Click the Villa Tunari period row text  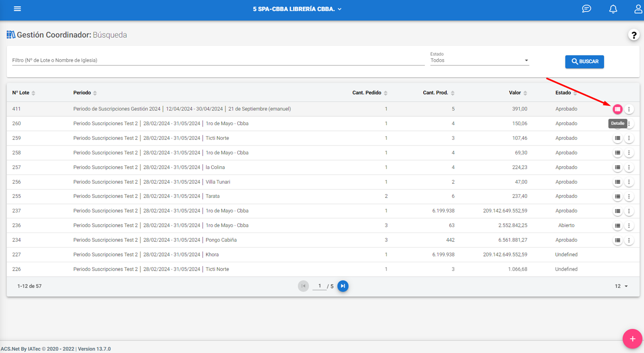point(218,182)
